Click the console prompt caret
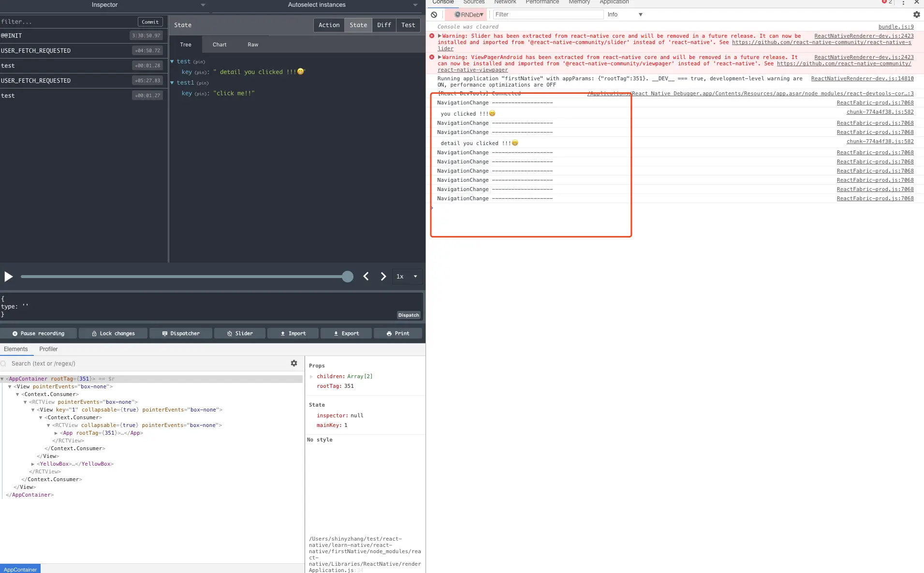The height and width of the screenshot is (573, 924). click(432, 208)
